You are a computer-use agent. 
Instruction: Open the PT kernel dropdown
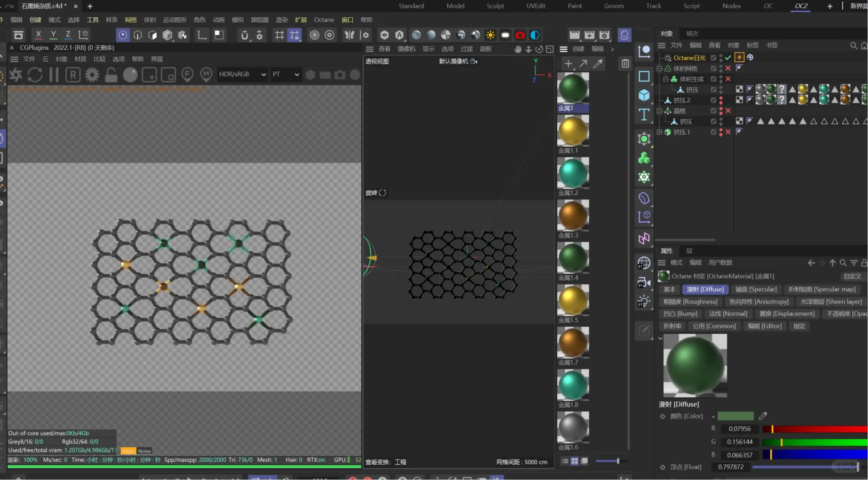click(285, 74)
